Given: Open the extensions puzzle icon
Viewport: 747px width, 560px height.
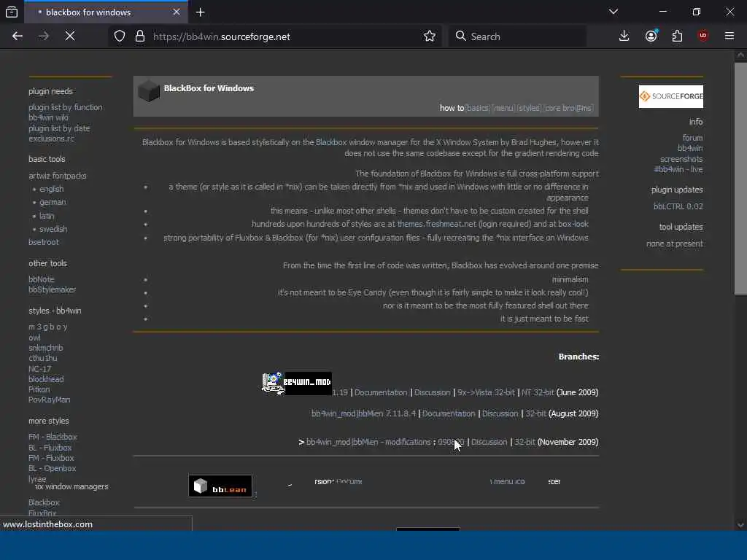Looking at the screenshot, I should click(x=677, y=36).
